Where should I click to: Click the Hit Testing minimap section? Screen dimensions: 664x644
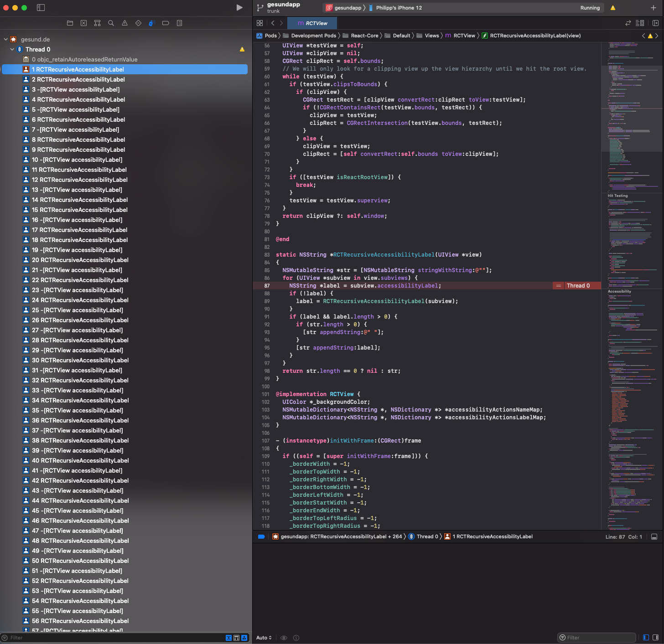[617, 196]
